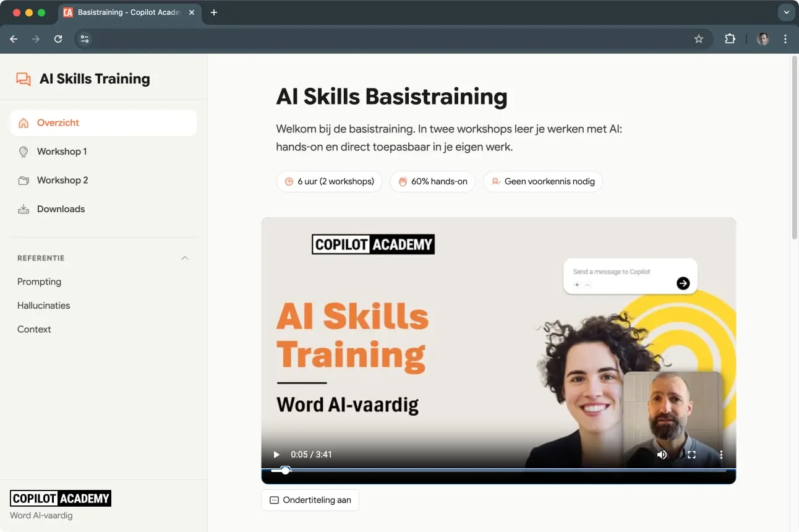Open the video more options menu

pos(721,455)
